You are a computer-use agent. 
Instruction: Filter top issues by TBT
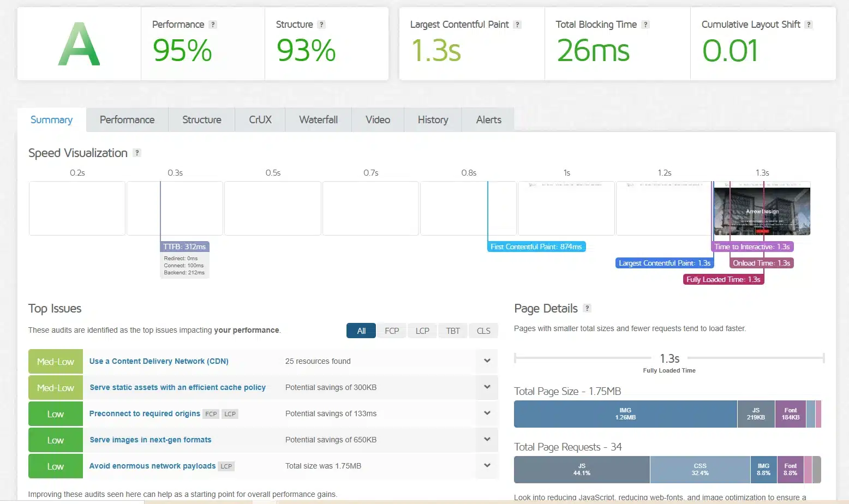tap(453, 331)
